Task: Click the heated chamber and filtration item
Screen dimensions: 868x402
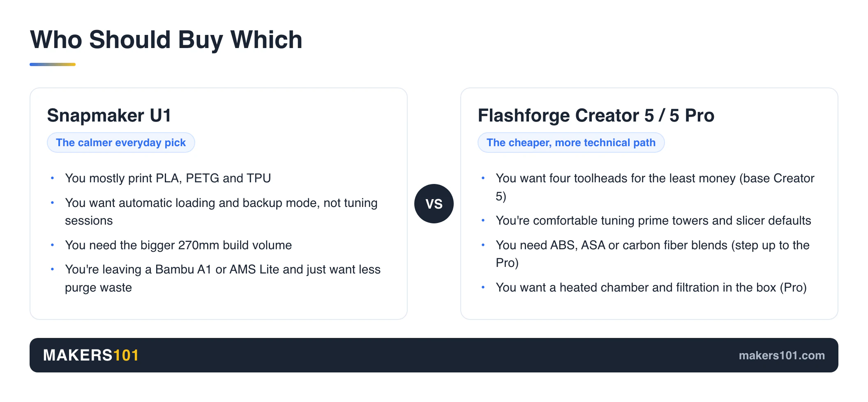Action: coord(651,287)
